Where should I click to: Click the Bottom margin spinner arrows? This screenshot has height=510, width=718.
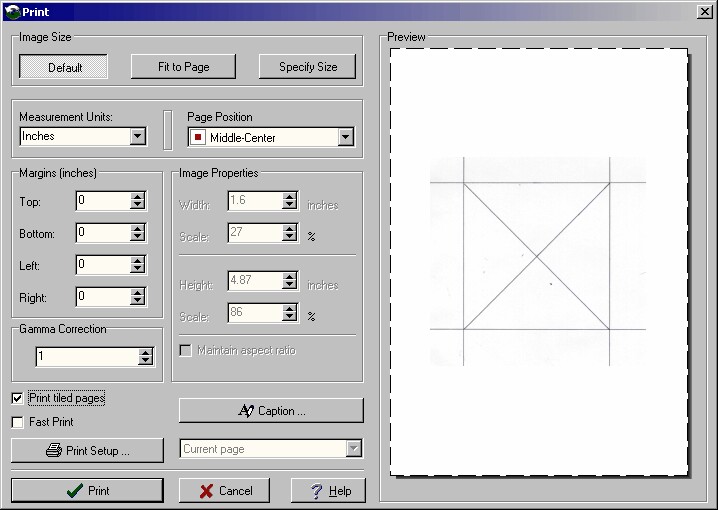pos(137,233)
